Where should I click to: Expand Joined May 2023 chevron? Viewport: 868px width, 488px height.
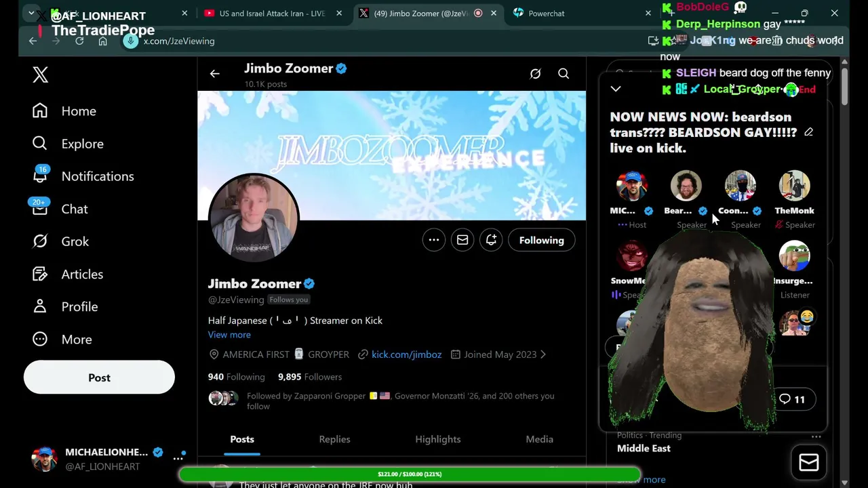click(542, 354)
